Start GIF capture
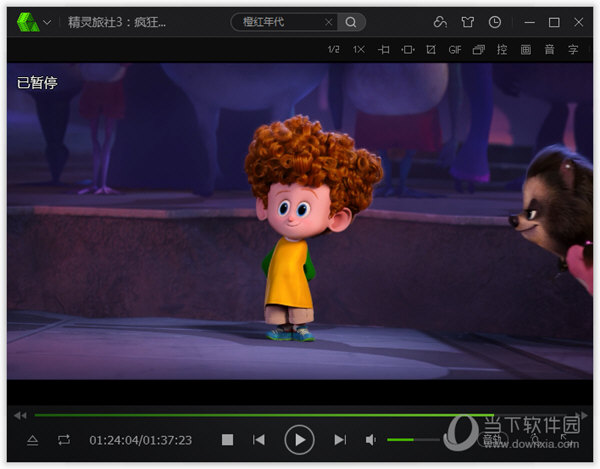Viewport: 600px width, 469px height. [x=455, y=50]
